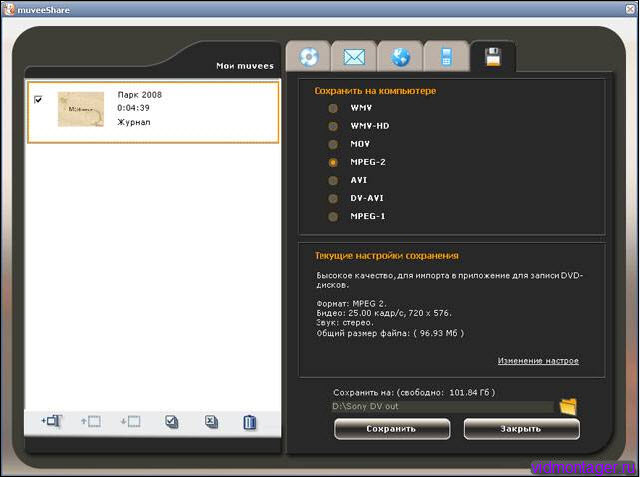Open the mobile phone export tab

tap(446, 57)
